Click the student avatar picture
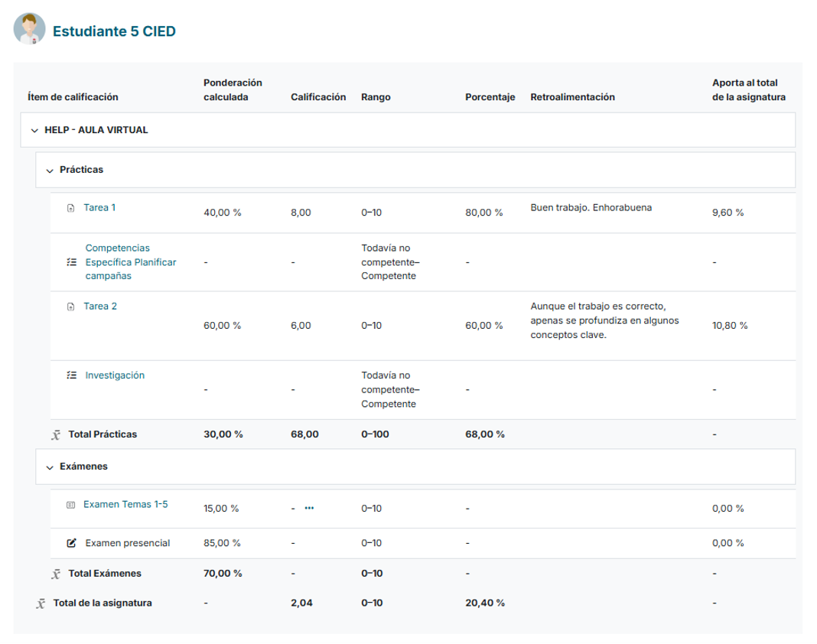The image size is (817, 644). point(29,28)
